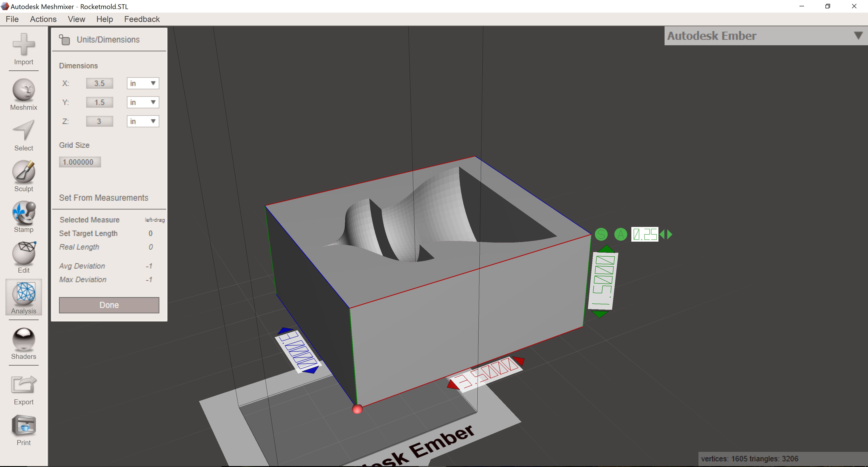
Task: Click the green up arrow above height label
Action: coord(606,249)
